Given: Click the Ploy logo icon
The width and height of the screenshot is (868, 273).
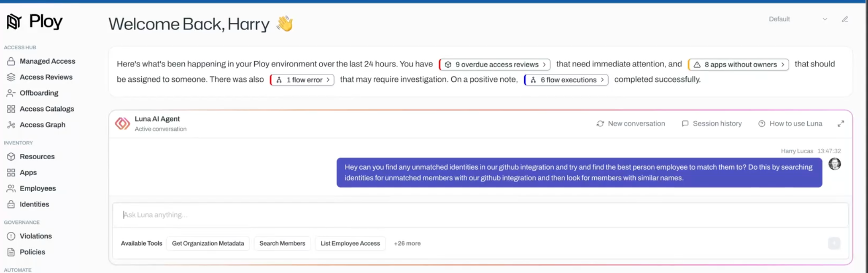Looking at the screenshot, I should (x=14, y=21).
